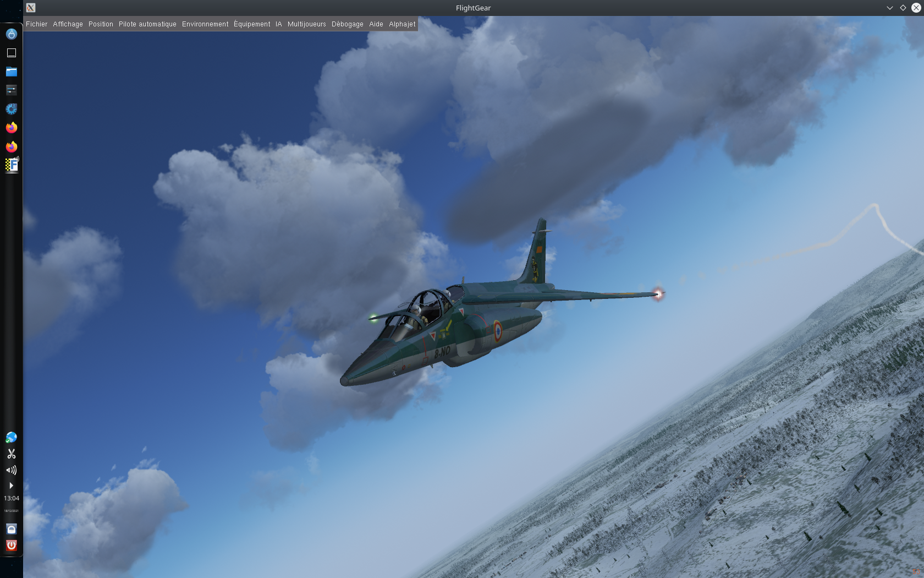Open the Aide menu
This screenshot has height=578, width=924.
point(376,24)
